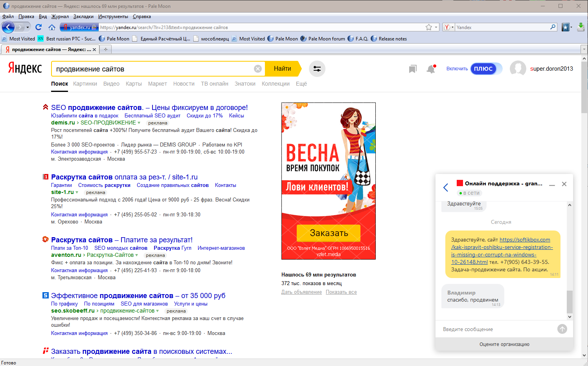The image size is (588, 366).
Task: Send the chat message with arrow button
Action: pyautogui.click(x=562, y=329)
